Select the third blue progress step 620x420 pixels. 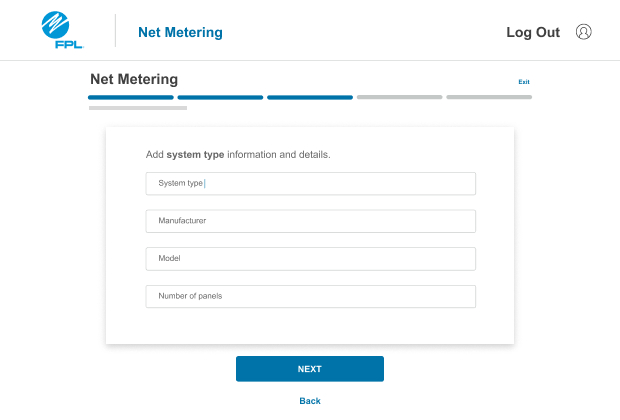tap(310, 97)
